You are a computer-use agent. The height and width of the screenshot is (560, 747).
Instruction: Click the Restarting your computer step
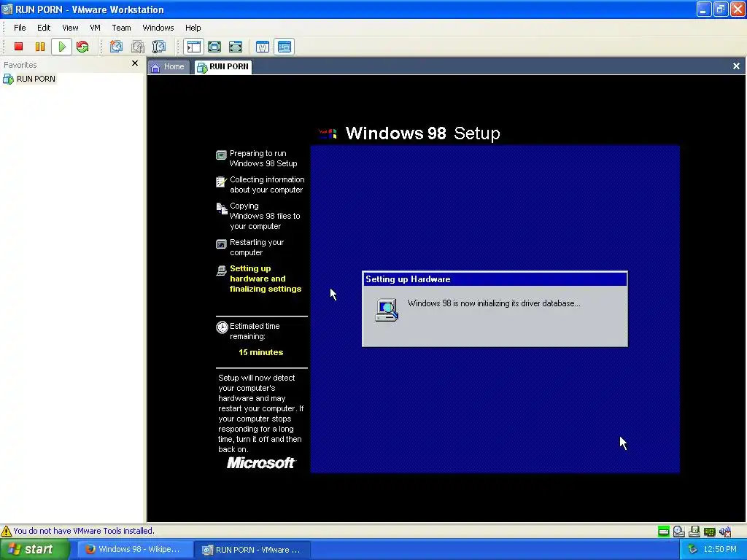(x=257, y=247)
